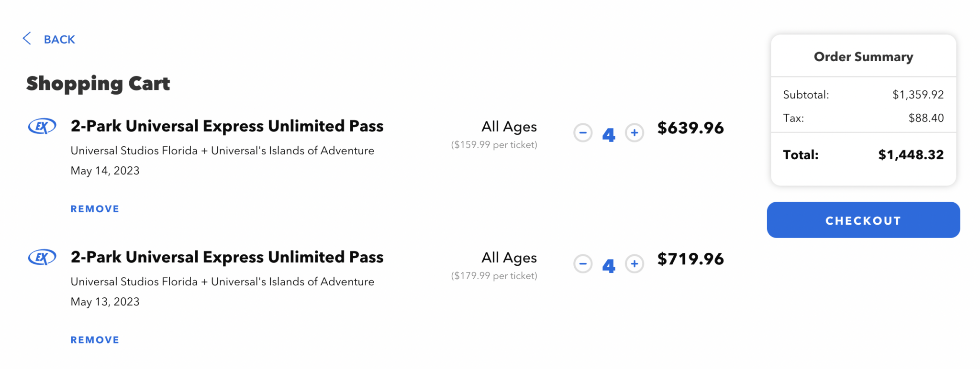Click CHECKOUT to proceed with the order
Image resolution: width=980 pixels, height=369 pixels.
point(863,220)
